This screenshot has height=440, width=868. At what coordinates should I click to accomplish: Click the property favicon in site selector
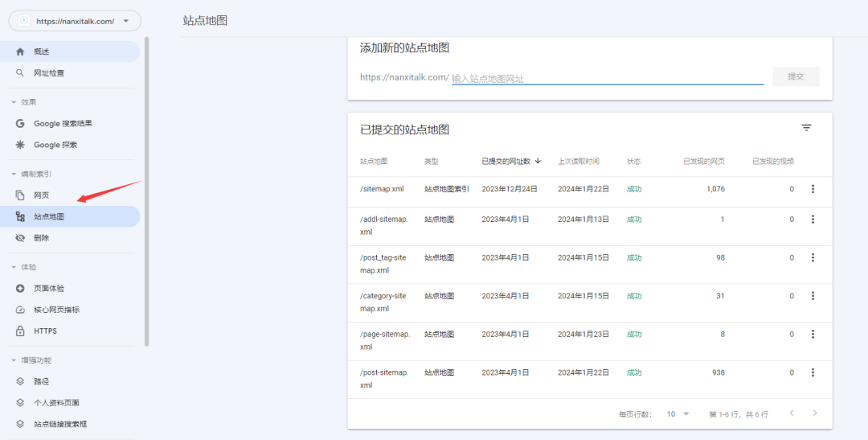point(24,21)
